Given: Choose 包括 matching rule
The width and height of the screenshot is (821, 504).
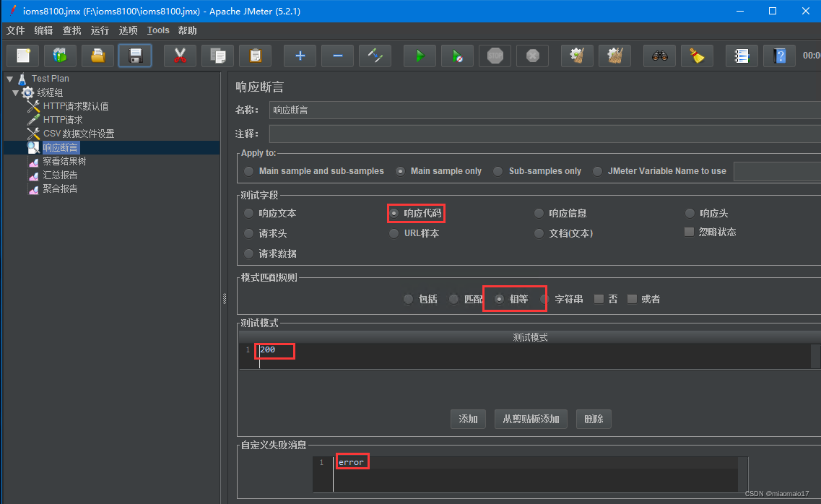Looking at the screenshot, I should click(x=409, y=300).
